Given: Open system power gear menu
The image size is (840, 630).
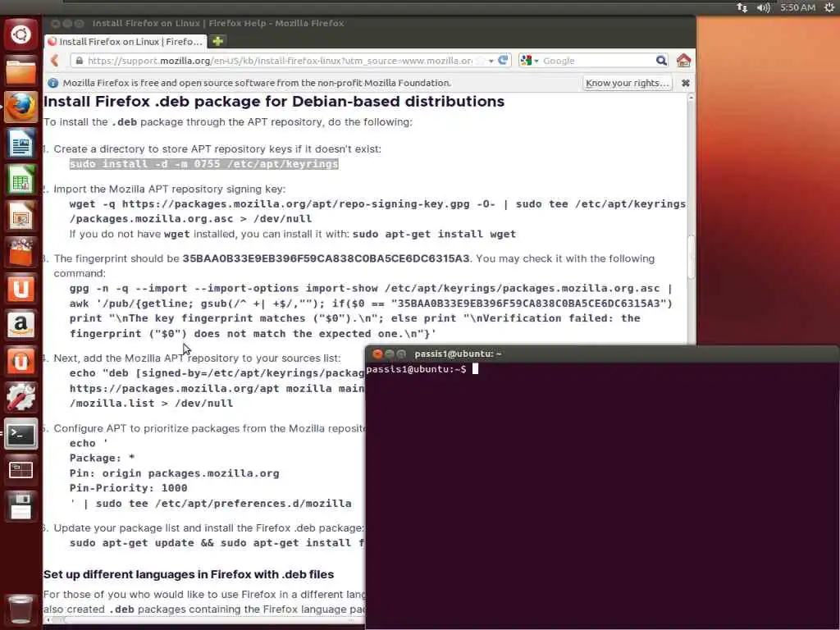Looking at the screenshot, I should 829,7.
